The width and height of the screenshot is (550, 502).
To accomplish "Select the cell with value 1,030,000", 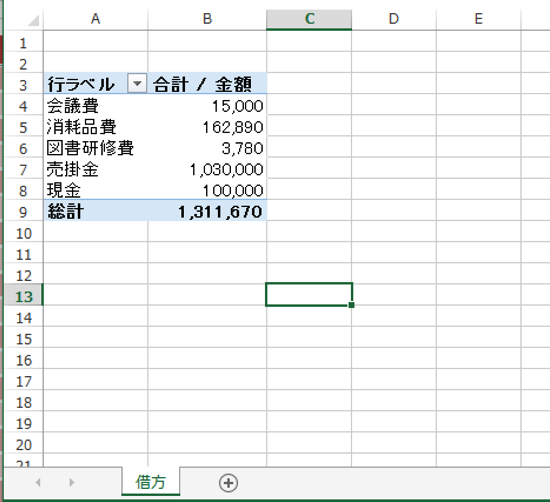I will click(207, 168).
